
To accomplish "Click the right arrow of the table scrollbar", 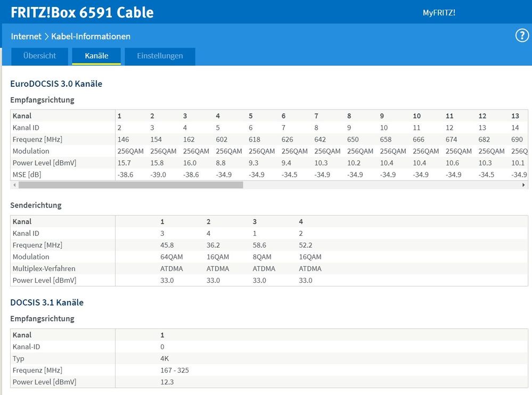I will tap(524, 185).
